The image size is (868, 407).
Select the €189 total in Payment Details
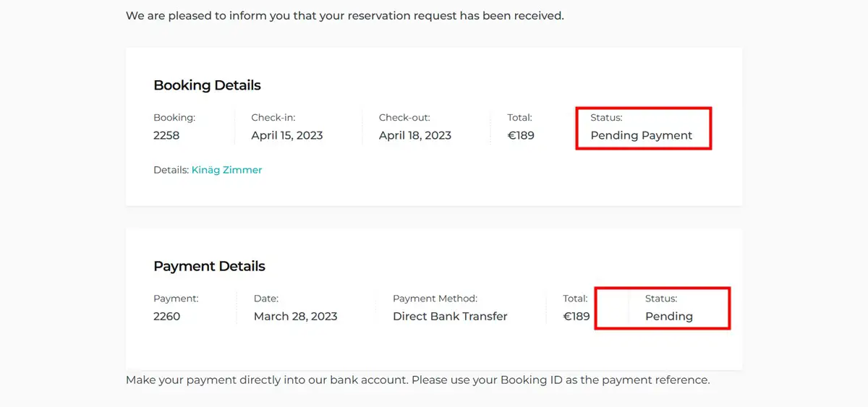coord(576,316)
